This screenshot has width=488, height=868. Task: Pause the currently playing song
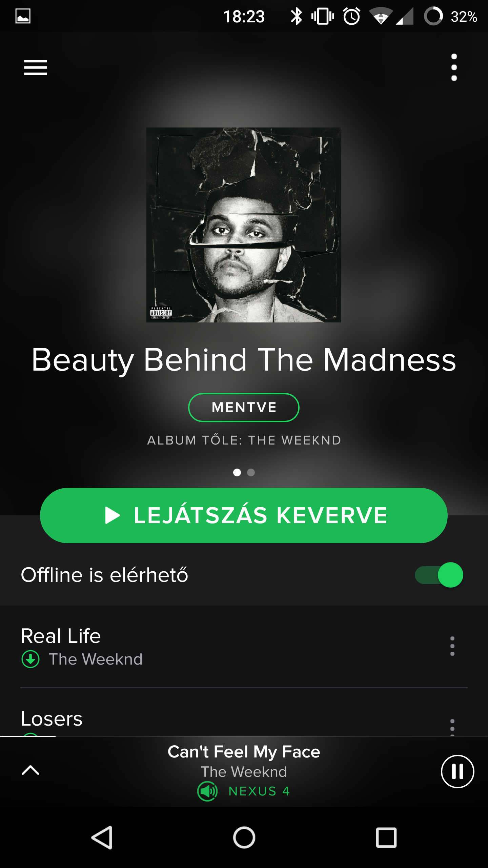pyautogui.click(x=457, y=771)
